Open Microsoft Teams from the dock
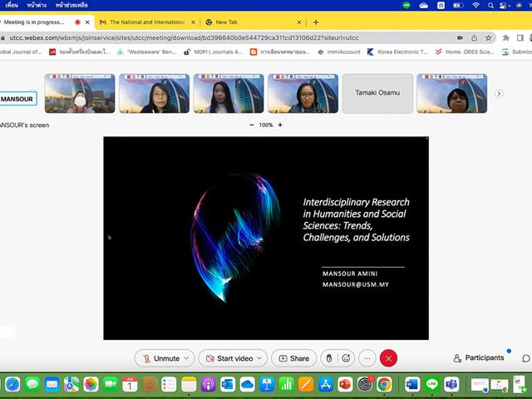Viewport: 532px width, 399px height. [451, 384]
